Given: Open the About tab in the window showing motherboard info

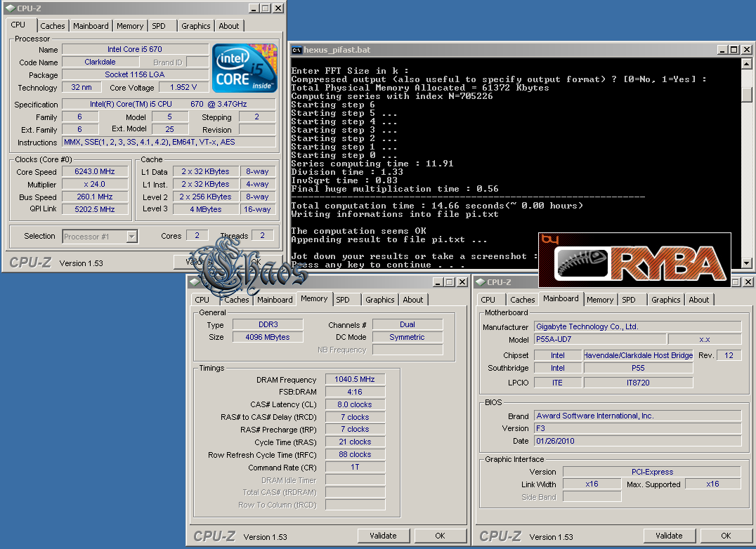Looking at the screenshot, I should [x=698, y=300].
